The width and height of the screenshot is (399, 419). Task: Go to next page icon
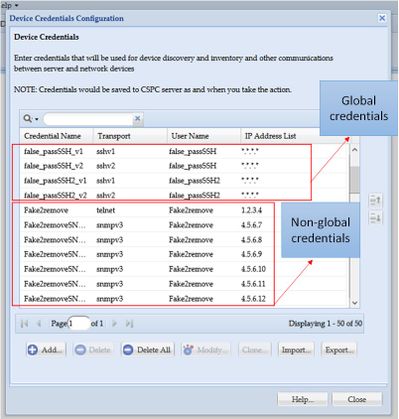click(114, 323)
